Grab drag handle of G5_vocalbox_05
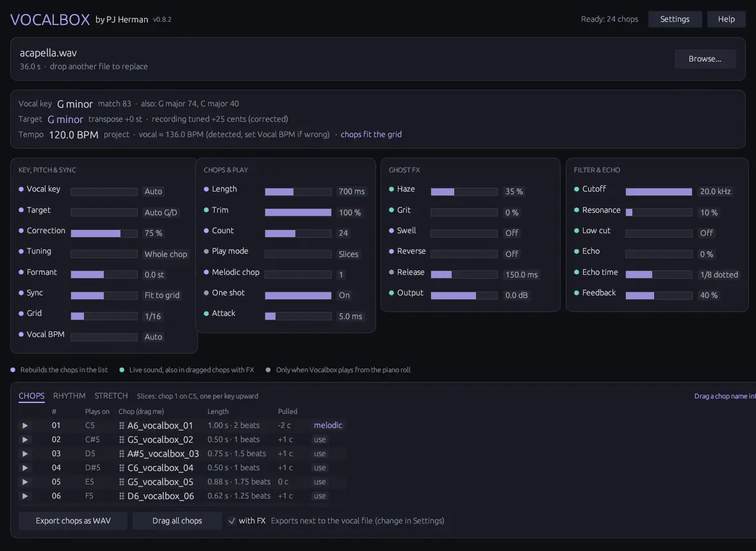 pyautogui.click(x=122, y=482)
